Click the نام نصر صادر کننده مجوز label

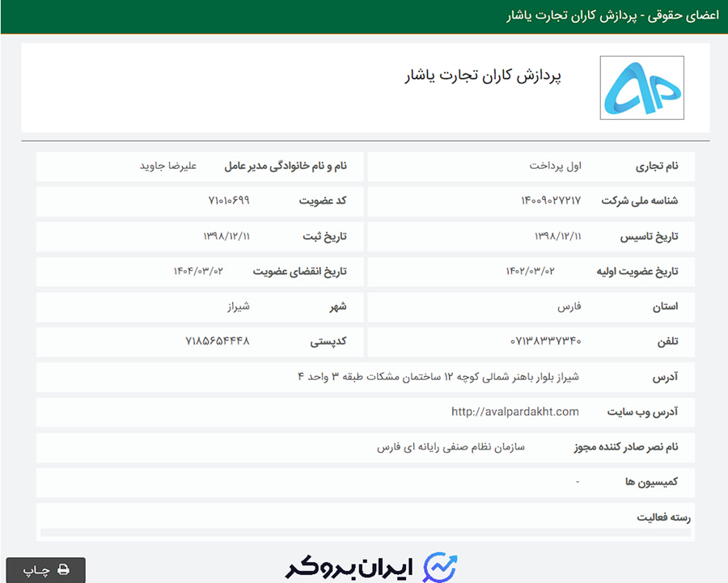tap(626, 447)
